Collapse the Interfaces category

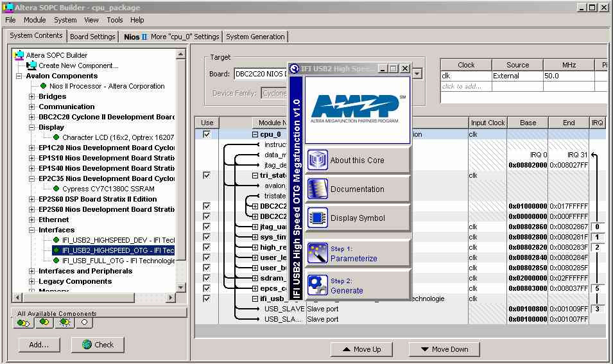click(31, 230)
